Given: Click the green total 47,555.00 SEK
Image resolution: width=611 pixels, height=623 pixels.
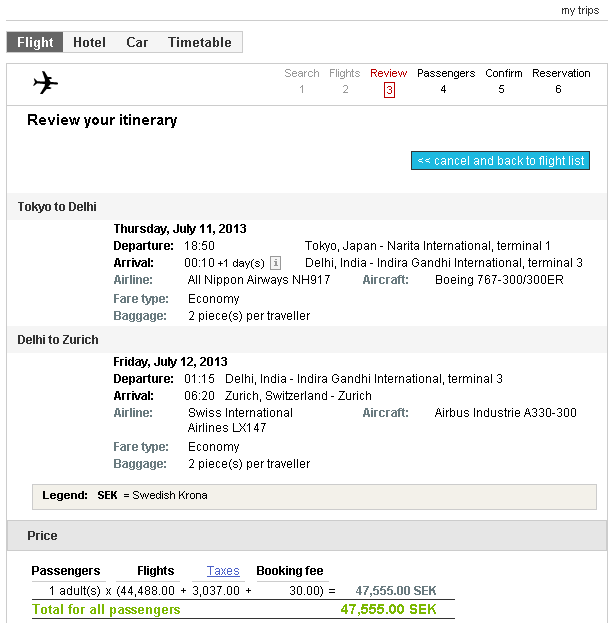Looking at the screenshot, I should pos(389,609).
